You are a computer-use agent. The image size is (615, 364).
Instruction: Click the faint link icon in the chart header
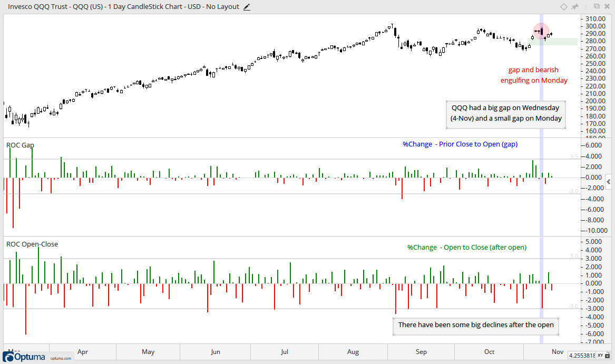click(586, 7)
